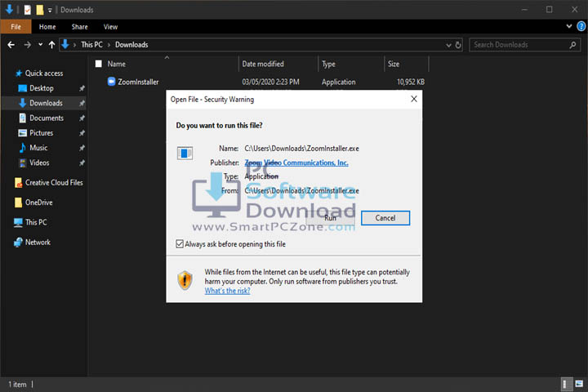Click the New folder icon in title bar

[40, 10]
